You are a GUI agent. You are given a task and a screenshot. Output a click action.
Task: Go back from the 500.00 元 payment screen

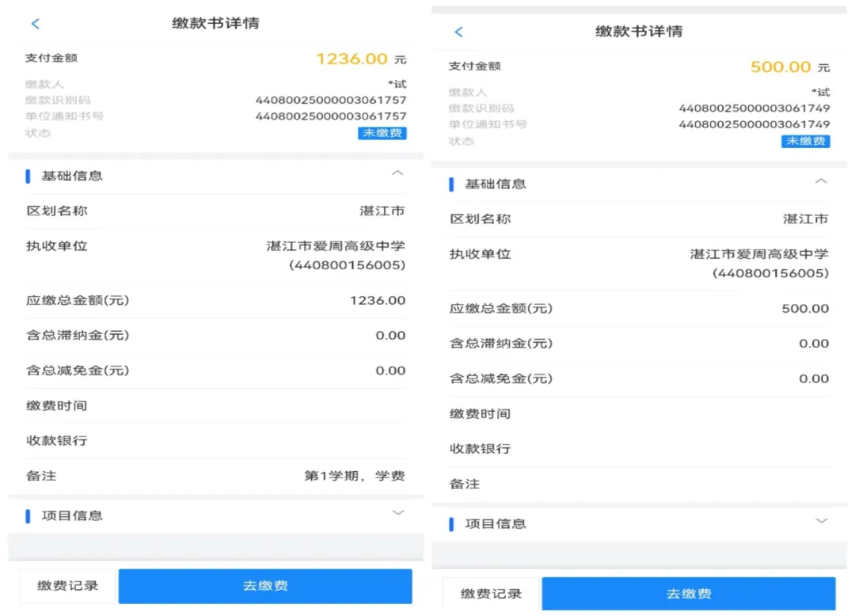coord(458,32)
